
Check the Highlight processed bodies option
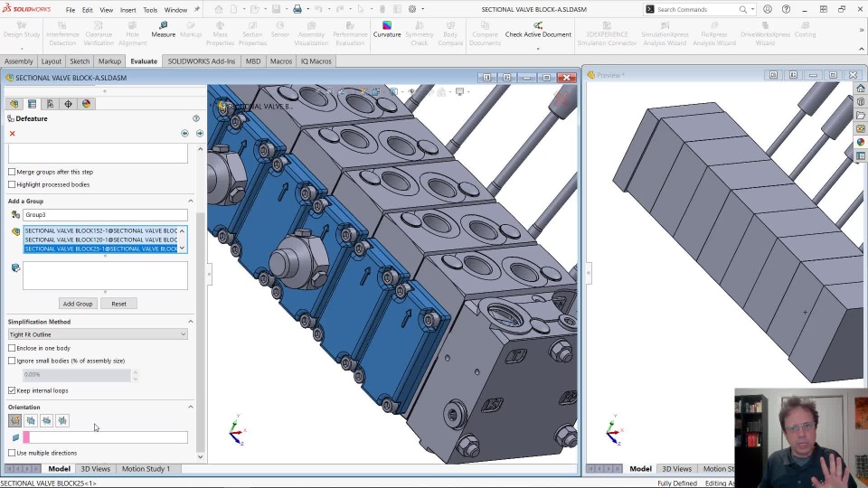coord(12,184)
